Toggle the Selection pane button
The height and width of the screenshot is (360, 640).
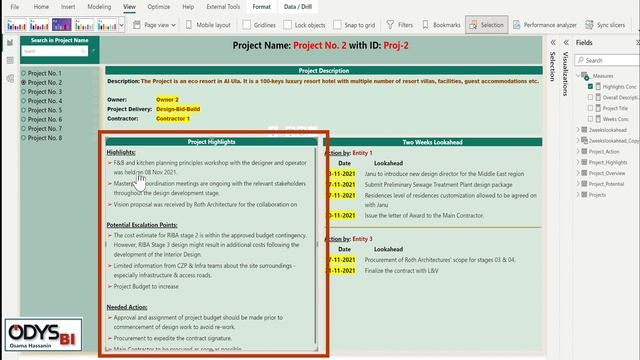pos(487,25)
